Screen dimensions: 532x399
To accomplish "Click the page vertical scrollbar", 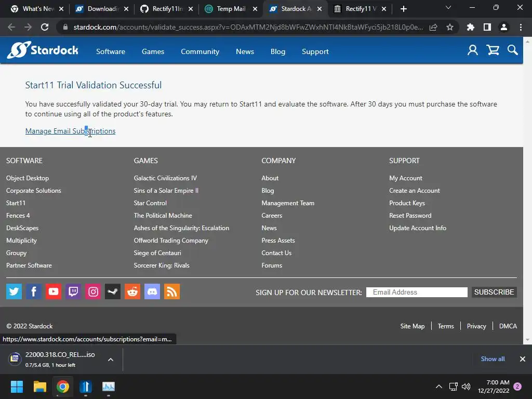I will click(x=527, y=190).
